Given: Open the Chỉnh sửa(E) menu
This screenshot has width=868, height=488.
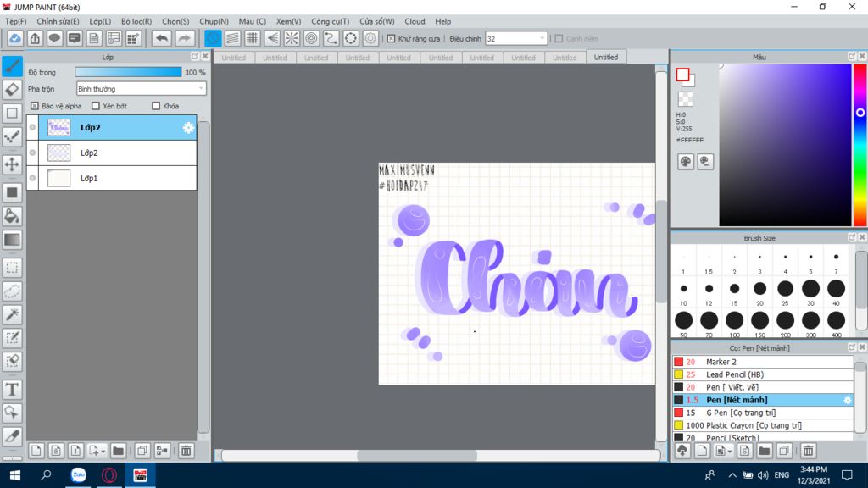Looking at the screenshot, I should click(58, 21).
